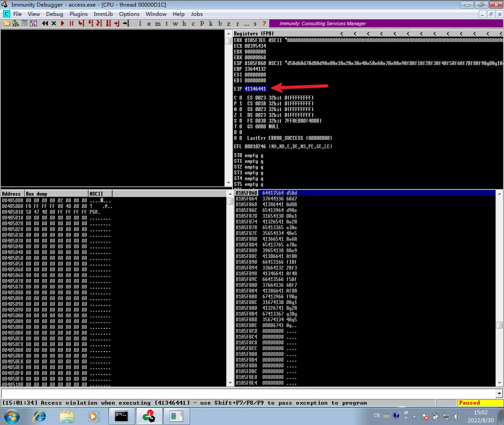Screen dimensions: 504x425
Task: Open Internet Explorer from the taskbar
Action: click(39, 416)
